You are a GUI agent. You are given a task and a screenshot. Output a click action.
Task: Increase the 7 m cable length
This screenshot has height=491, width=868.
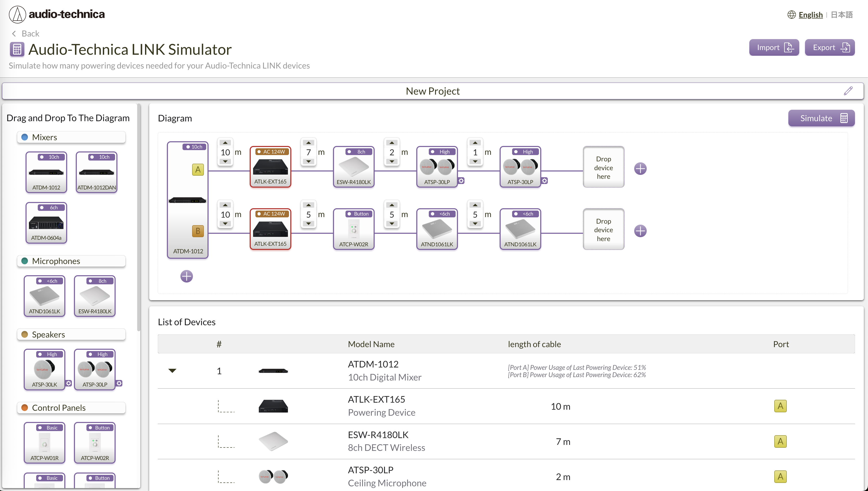308,143
